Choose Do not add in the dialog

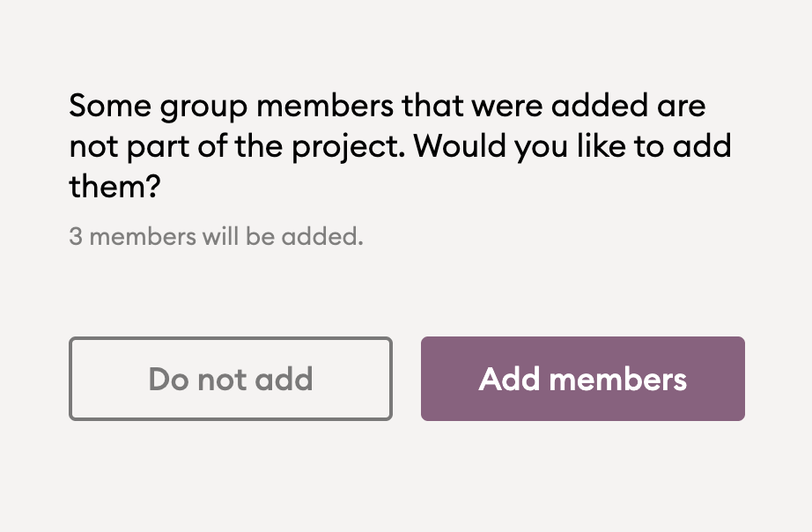[230, 379]
